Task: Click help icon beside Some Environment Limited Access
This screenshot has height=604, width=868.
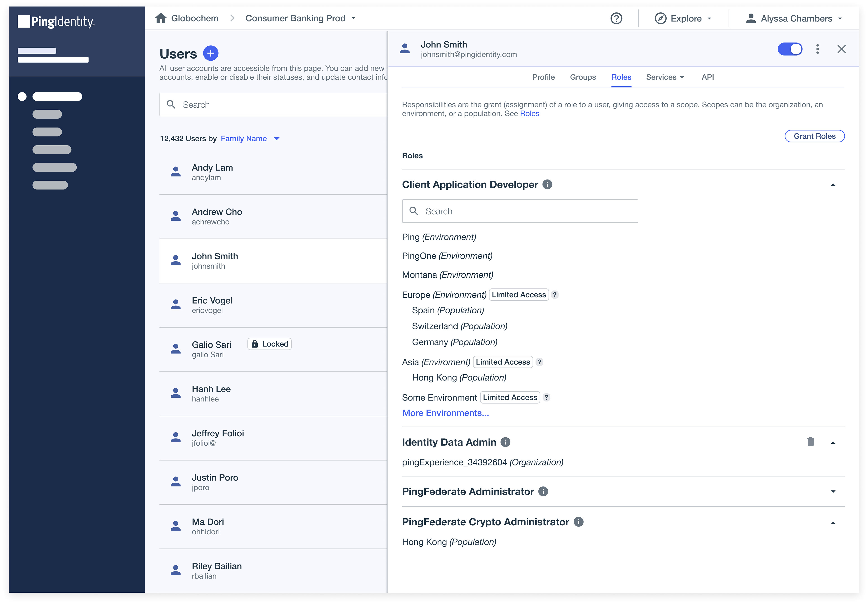Action: pos(546,398)
